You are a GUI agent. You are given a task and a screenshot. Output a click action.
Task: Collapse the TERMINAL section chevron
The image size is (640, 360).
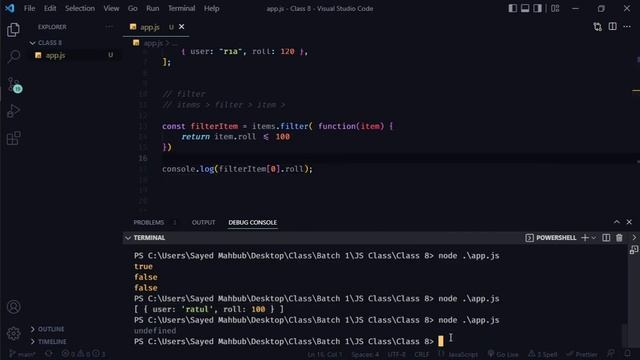(128, 238)
